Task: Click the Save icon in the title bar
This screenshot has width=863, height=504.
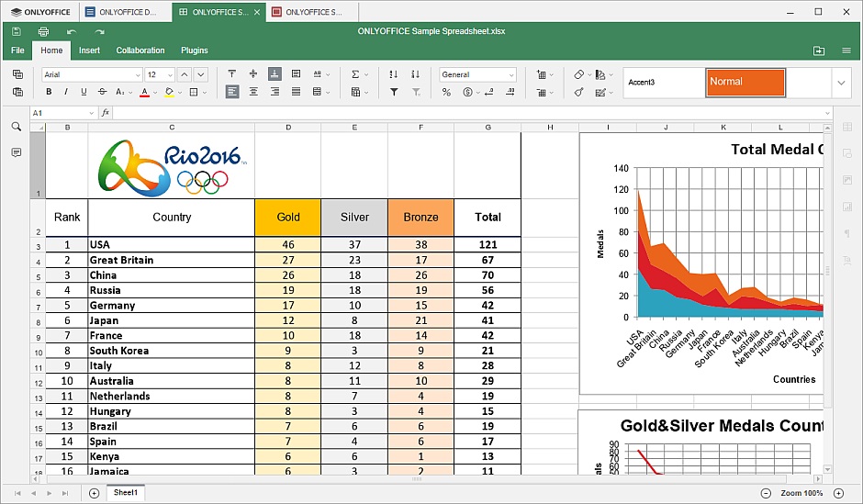Action: click(17, 31)
